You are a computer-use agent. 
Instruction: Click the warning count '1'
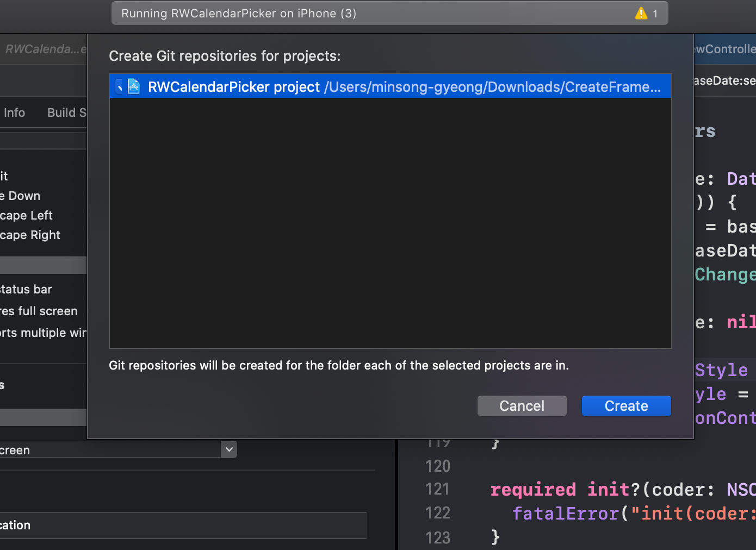tap(655, 14)
